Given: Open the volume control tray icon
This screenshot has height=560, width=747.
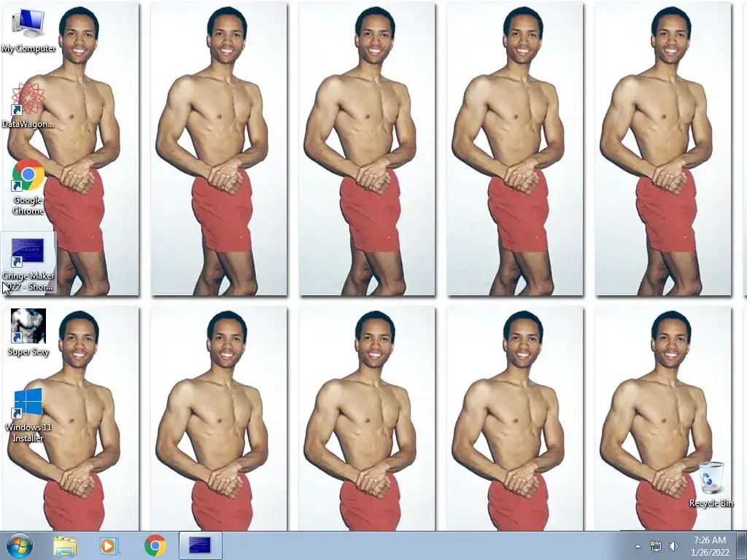Looking at the screenshot, I should (x=673, y=546).
